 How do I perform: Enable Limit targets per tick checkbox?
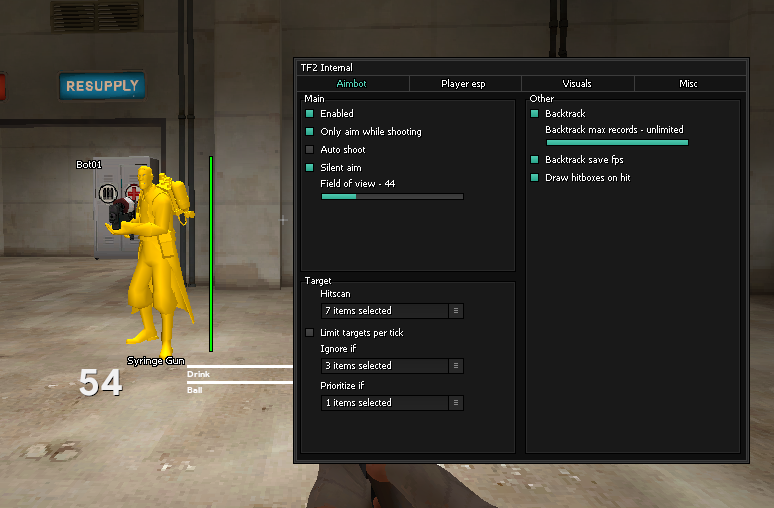[x=310, y=333]
